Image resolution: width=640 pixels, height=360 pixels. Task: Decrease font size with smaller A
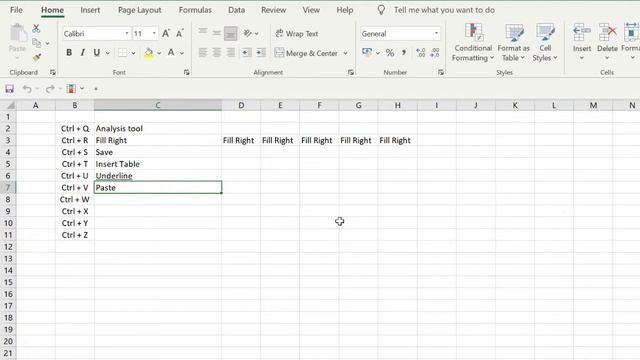point(180,33)
